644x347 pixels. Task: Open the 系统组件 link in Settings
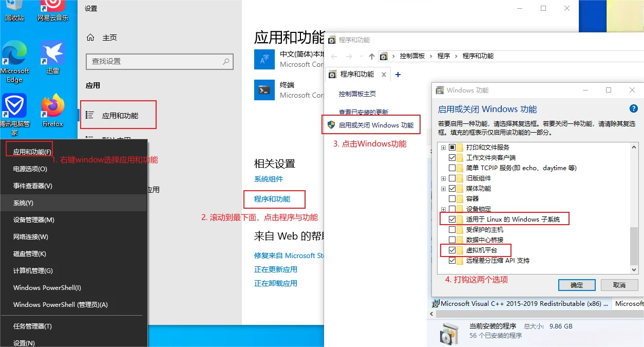pos(269,179)
